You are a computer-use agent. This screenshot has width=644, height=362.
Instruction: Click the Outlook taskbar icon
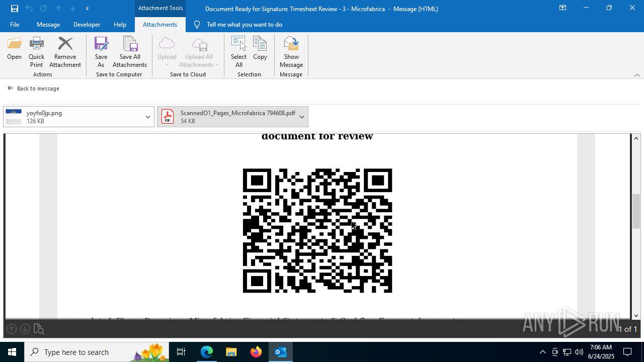[280, 352]
